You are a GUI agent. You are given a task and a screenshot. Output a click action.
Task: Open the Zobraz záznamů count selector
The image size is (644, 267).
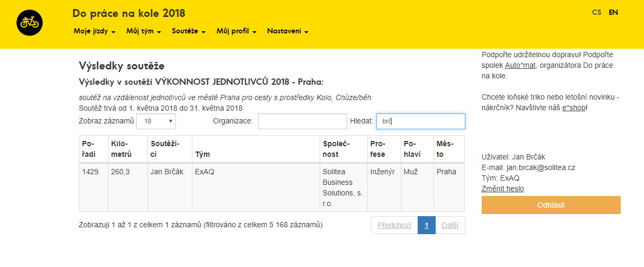point(156,121)
